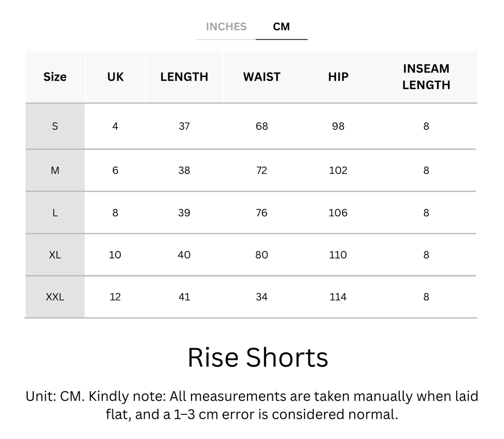504x439 pixels.
Task: Click the LENGTH column header
Action: [184, 77]
